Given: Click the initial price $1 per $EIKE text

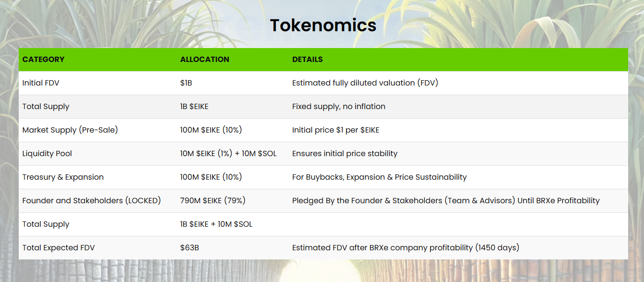Looking at the screenshot, I should point(335,130).
